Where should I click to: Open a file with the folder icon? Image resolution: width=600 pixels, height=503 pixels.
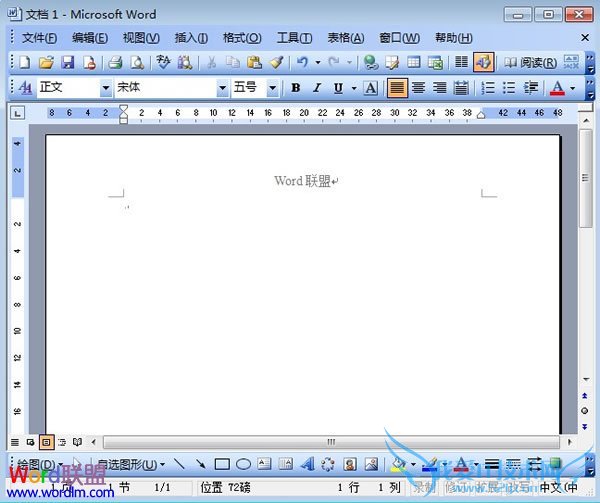pos(46,62)
